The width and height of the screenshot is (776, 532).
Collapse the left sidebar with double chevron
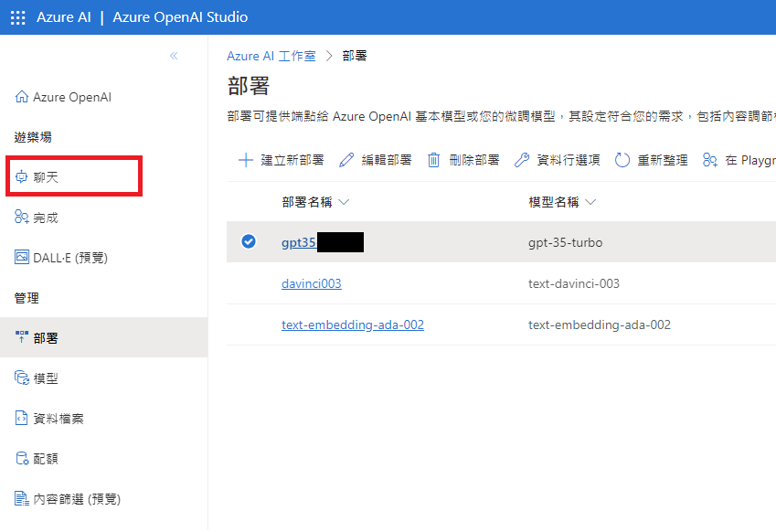point(174,56)
